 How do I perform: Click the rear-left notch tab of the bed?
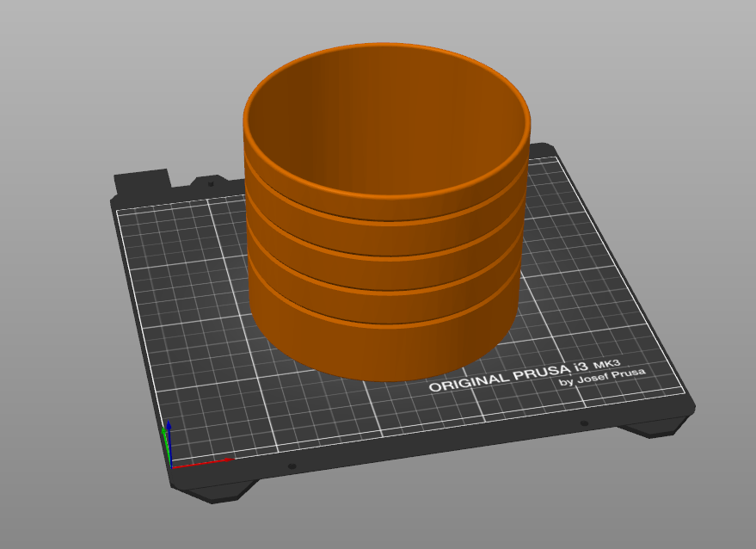143,181
